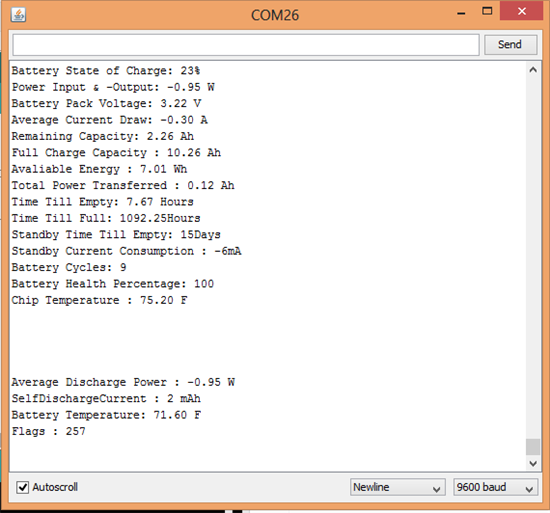Open the Newline line-ending dropdown
Screen dimensions: 550x513
tap(398, 487)
